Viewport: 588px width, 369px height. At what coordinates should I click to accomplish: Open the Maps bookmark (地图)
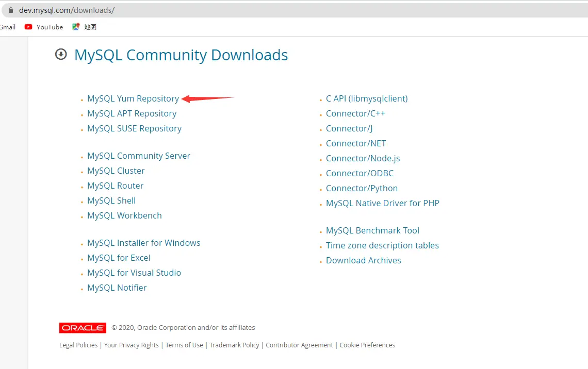tap(85, 27)
